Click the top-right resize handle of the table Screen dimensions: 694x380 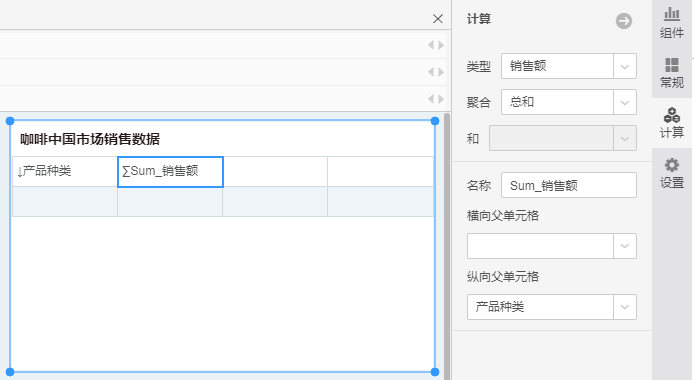[435, 121]
